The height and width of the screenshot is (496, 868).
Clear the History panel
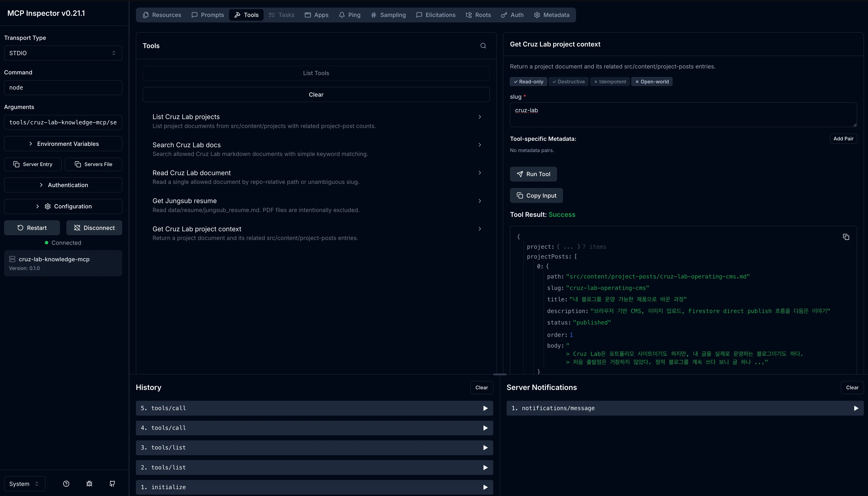pyautogui.click(x=481, y=388)
